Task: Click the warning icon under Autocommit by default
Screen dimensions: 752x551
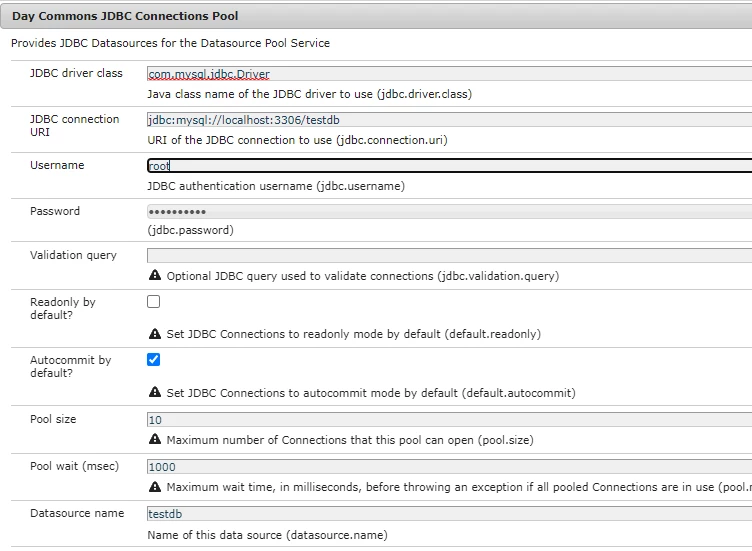Action: click(155, 393)
